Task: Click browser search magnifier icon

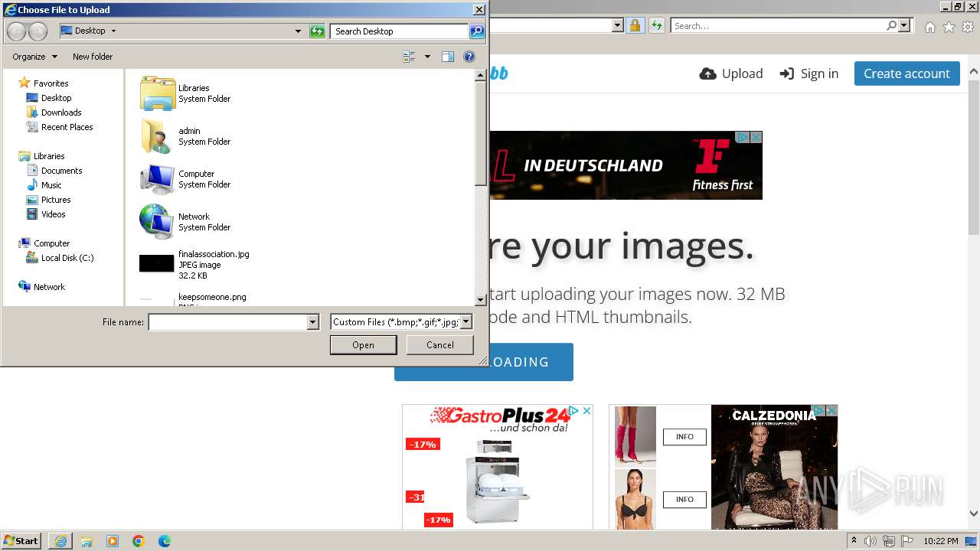Action: point(892,25)
